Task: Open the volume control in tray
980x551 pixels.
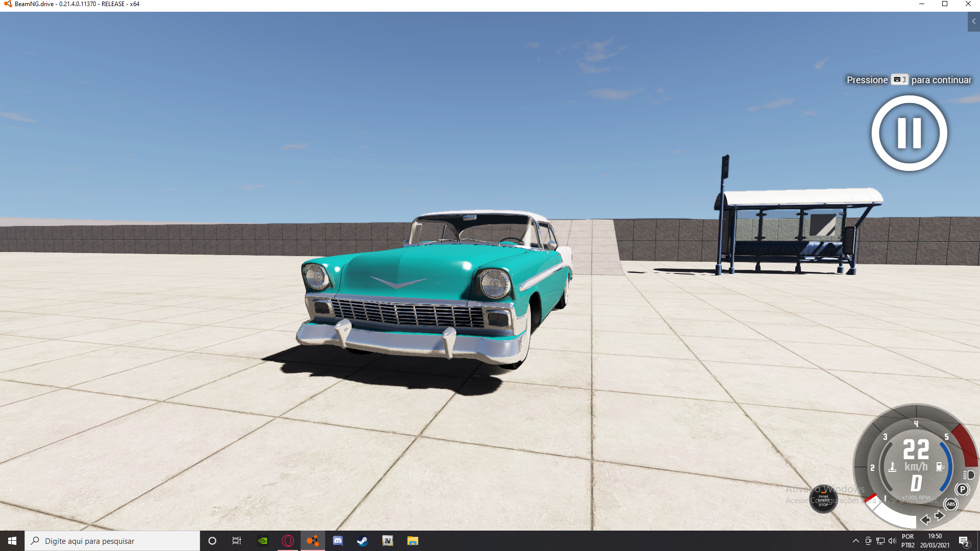Action: [892, 541]
